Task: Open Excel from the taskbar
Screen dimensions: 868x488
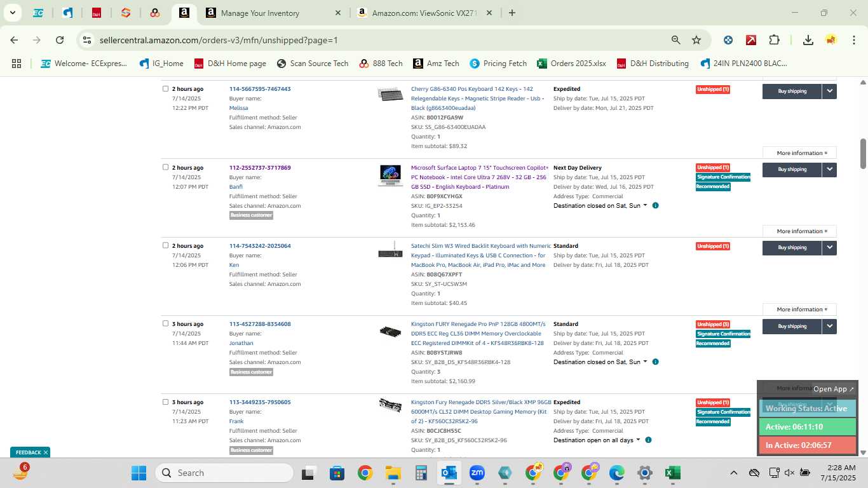Action: (672, 473)
